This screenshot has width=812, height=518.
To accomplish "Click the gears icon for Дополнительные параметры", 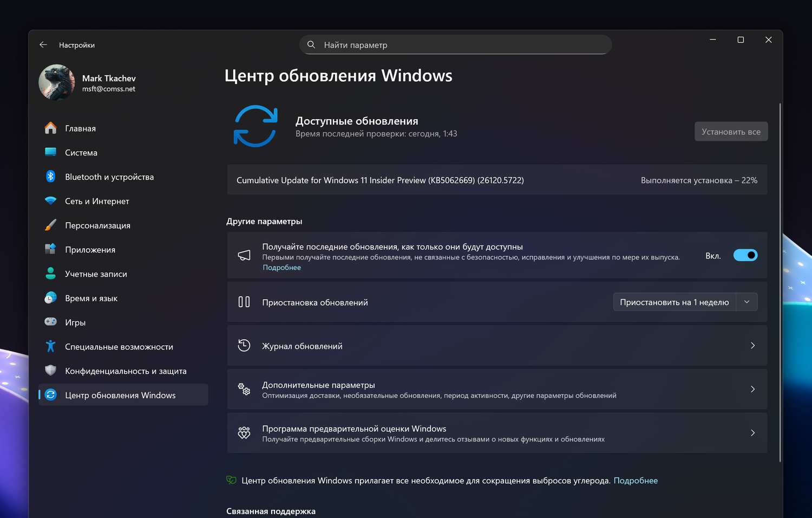I will click(x=244, y=389).
